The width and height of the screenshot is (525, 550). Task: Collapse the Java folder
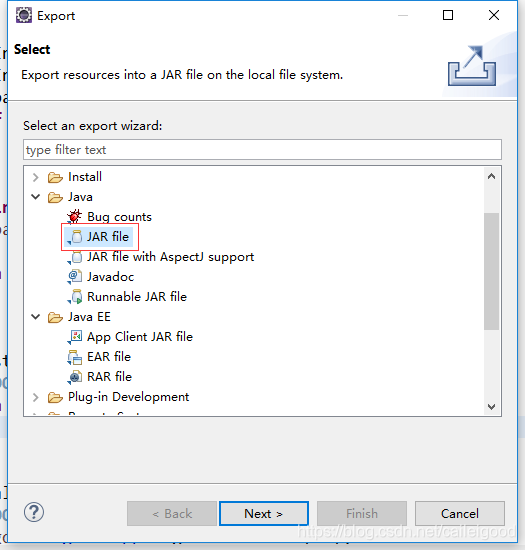pyautogui.click(x=35, y=197)
